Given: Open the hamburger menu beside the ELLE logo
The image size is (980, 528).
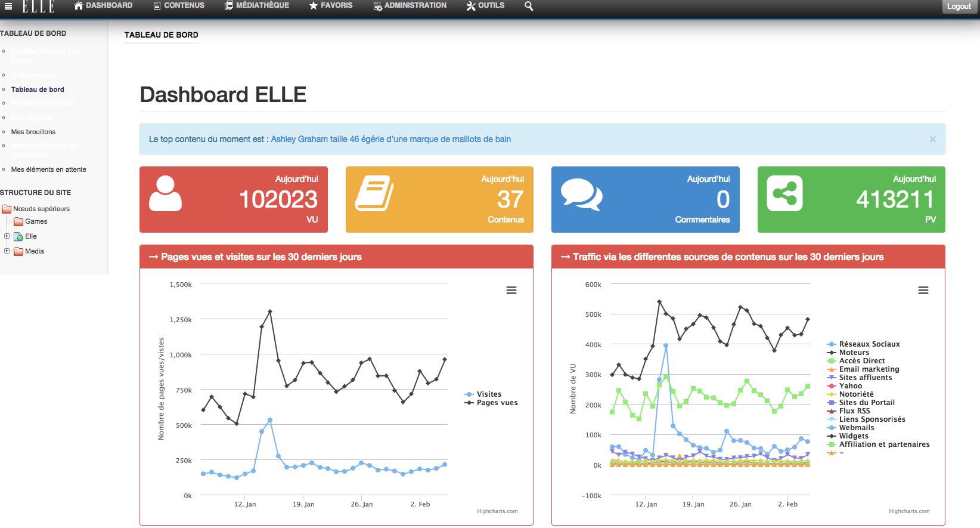Looking at the screenshot, I should [x=8, y=7].
